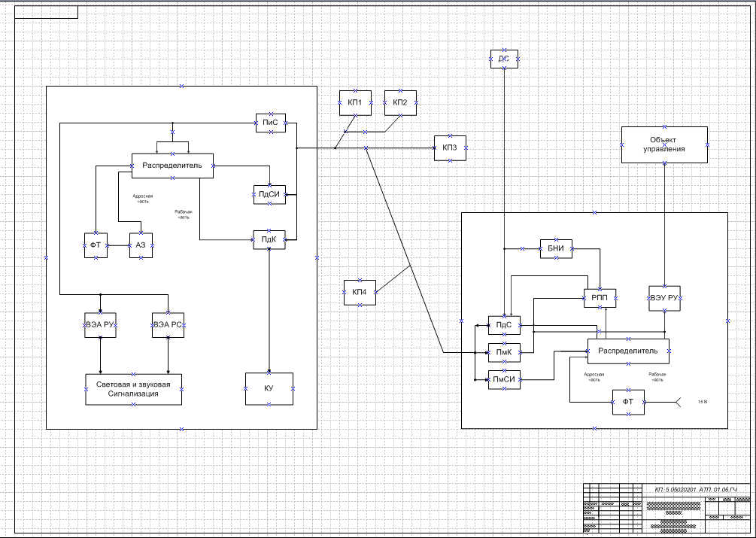Click the КП2 block
The height and width of the screenshot is (538, 756).
click(x=400, y=103)
